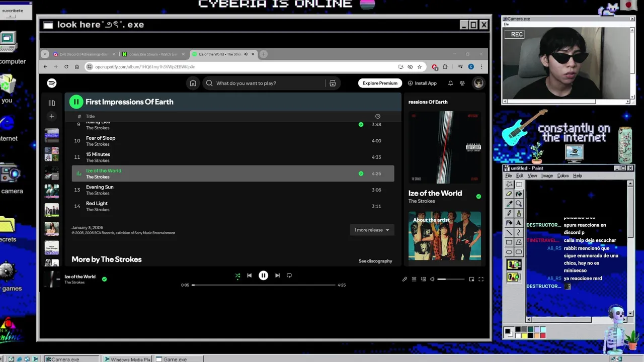Mute the Ize of the World browser tab
Image resolution: width=644 pixels, height=362 pixels.
tap(246, 54)
